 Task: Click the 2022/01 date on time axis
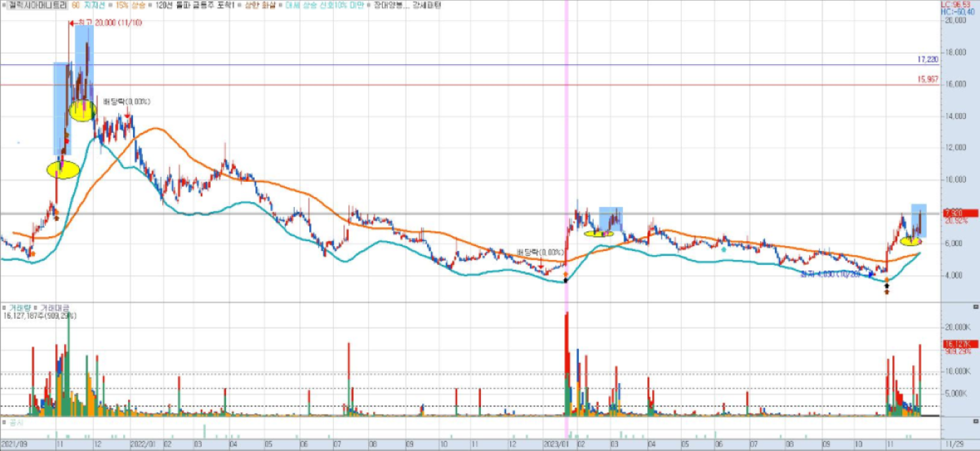point(143,444)
